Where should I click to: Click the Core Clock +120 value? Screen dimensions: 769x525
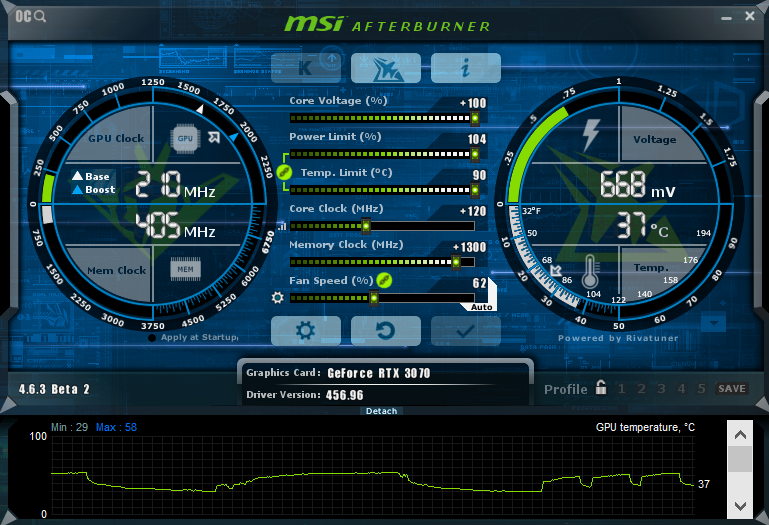[x=473, y=211]
